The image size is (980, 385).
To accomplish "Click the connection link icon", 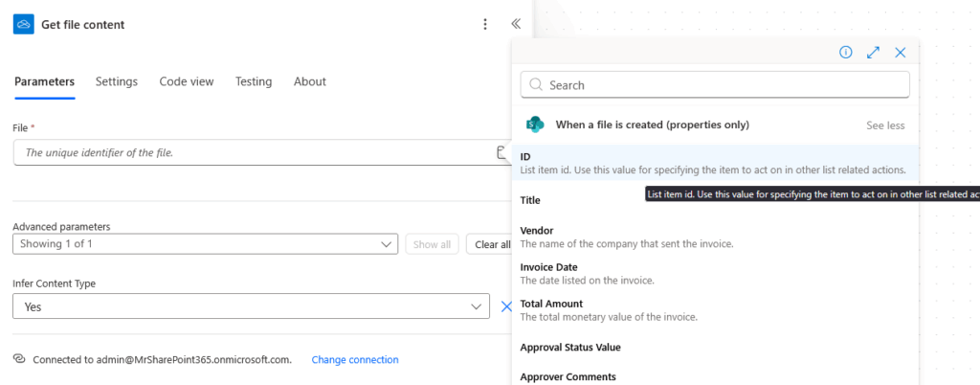I will (x=19, y=359).
